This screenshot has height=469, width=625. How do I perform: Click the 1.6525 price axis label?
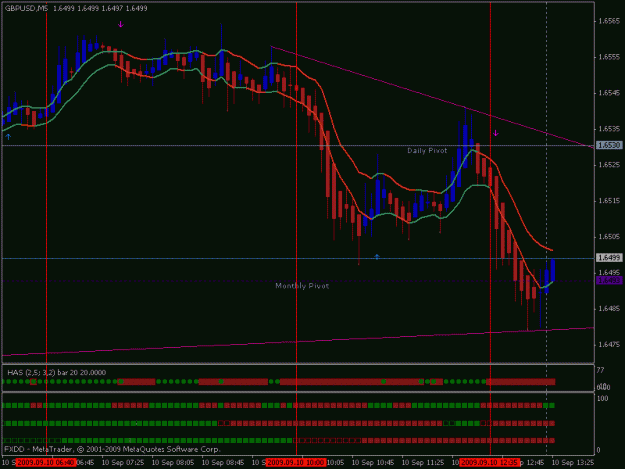click(609, 165)
